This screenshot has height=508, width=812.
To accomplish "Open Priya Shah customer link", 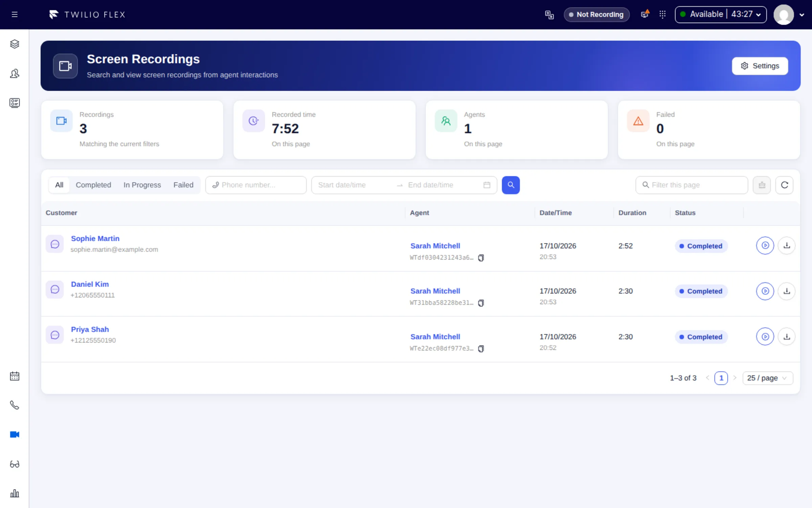I will tap(90, 330).
